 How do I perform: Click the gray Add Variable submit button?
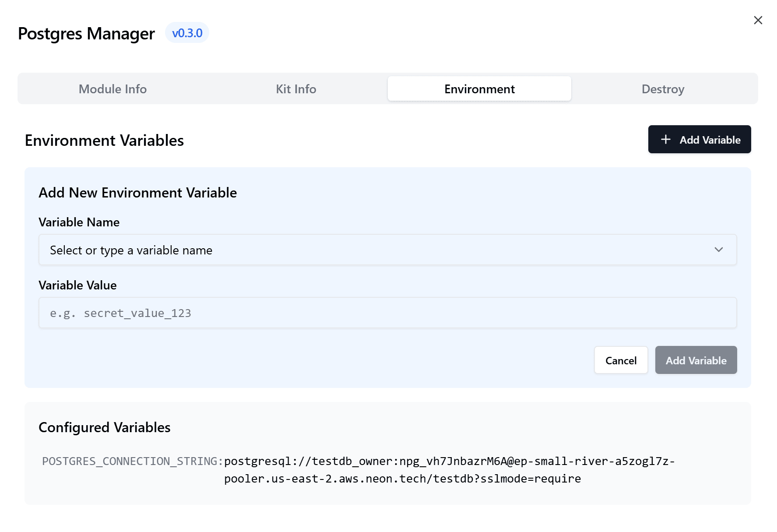696,360
